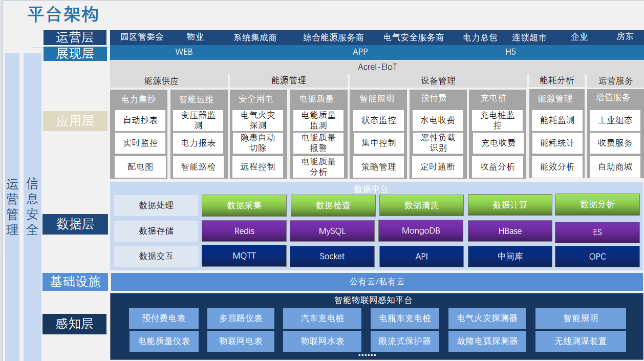The height and width of the screenshot is (361, 644).
Task: Select 系统集成商 in the operations row
Action: 255,37
